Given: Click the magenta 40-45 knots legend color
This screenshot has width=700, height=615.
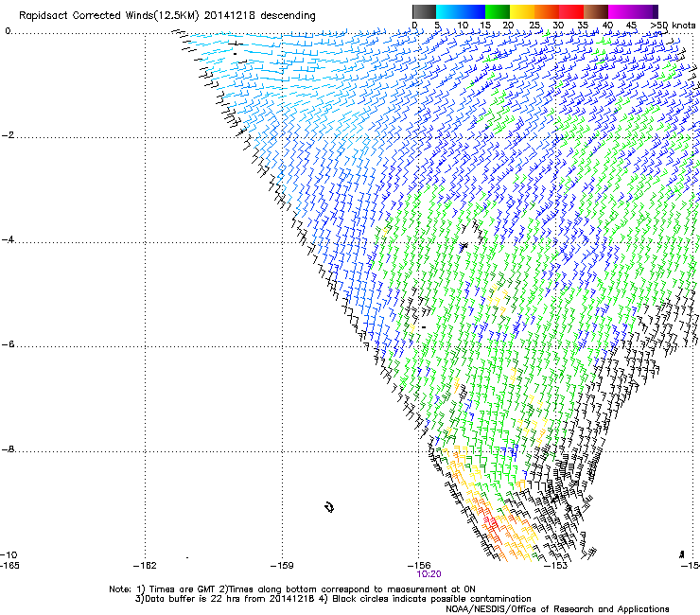Looking at the screenshot, I should click(621, 11).
